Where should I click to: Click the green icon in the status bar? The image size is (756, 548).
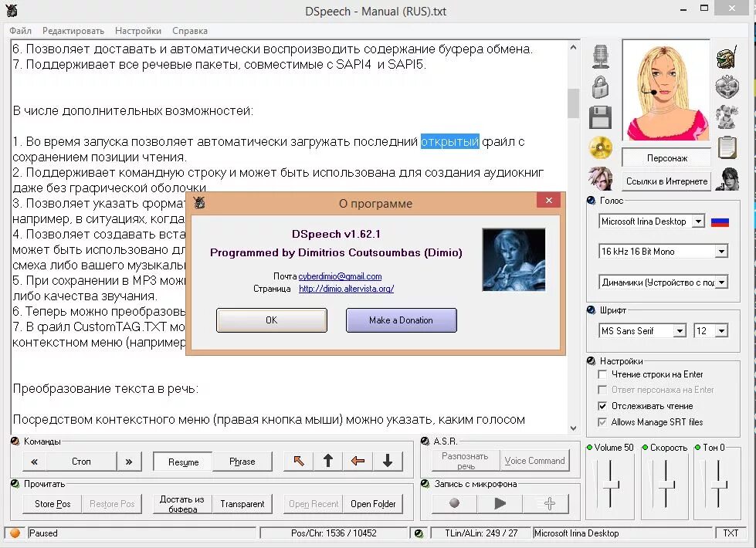click(419, 533)
